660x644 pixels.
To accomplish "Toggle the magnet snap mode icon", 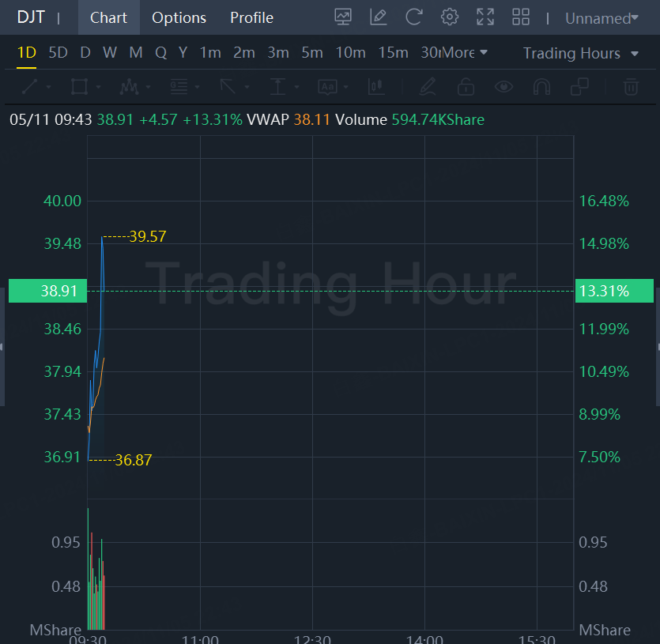I will (x=541, y=87).
